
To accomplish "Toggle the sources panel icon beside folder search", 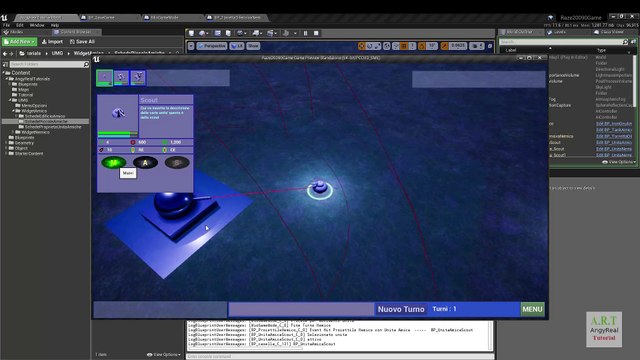I will click(x=5, y=64).
